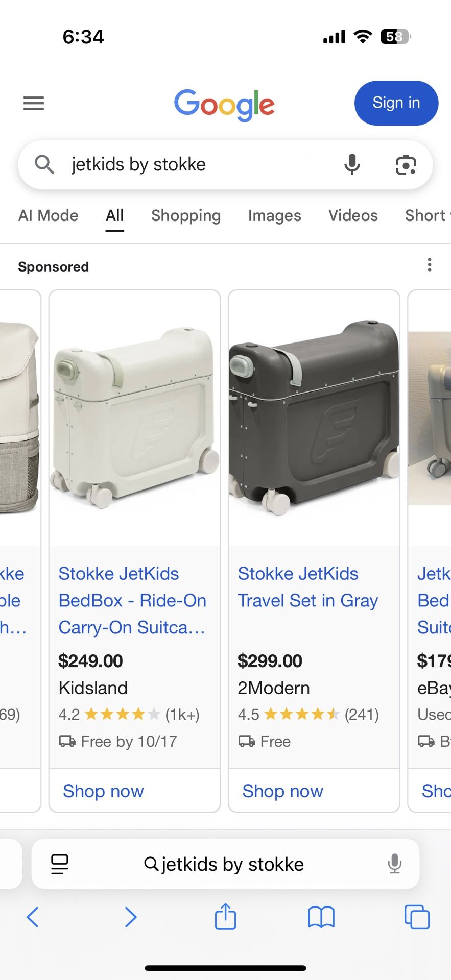Open Safari bookmarks
451x980 pixels.
321,917
